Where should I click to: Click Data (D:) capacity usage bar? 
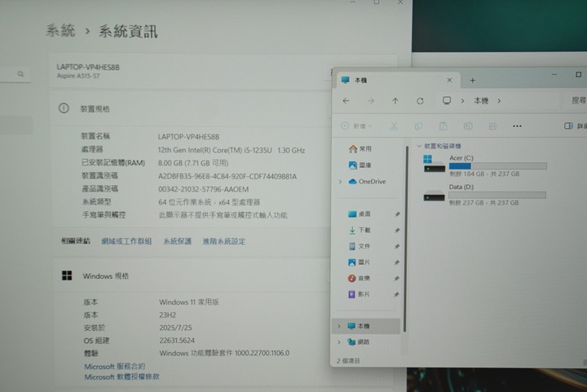tap(497, 195)
